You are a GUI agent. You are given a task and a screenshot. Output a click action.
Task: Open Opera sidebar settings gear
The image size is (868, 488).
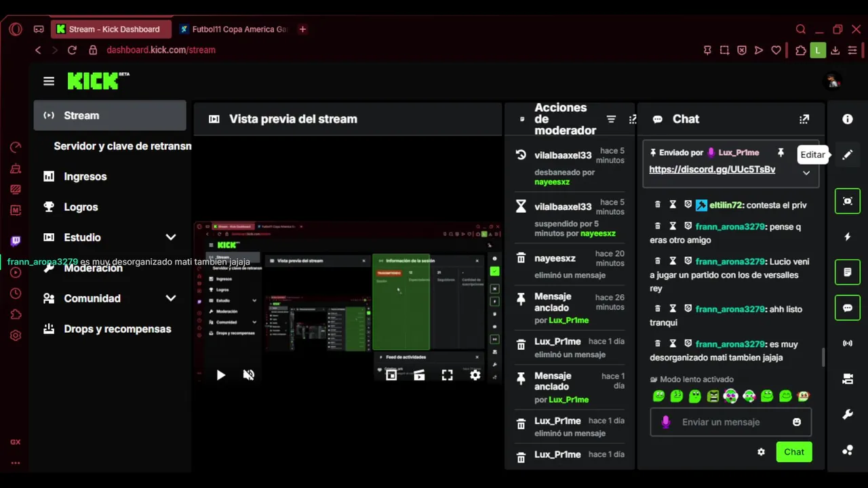pos(16,335)
